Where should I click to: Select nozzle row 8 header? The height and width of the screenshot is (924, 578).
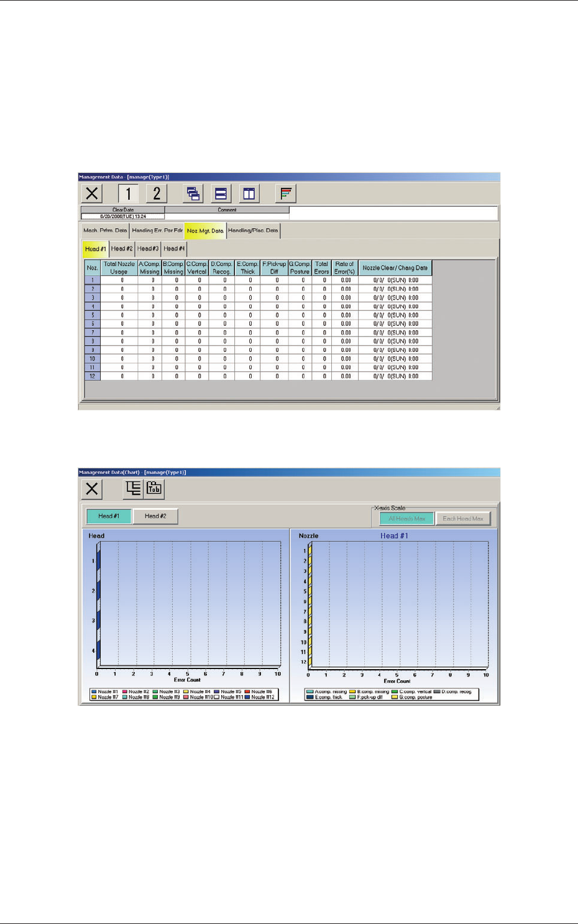[x=93, y=341]
